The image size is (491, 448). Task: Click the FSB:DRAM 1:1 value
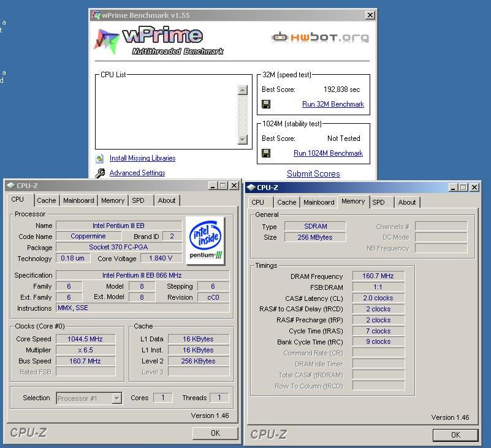pyautogui.click(x=378, y=287)
